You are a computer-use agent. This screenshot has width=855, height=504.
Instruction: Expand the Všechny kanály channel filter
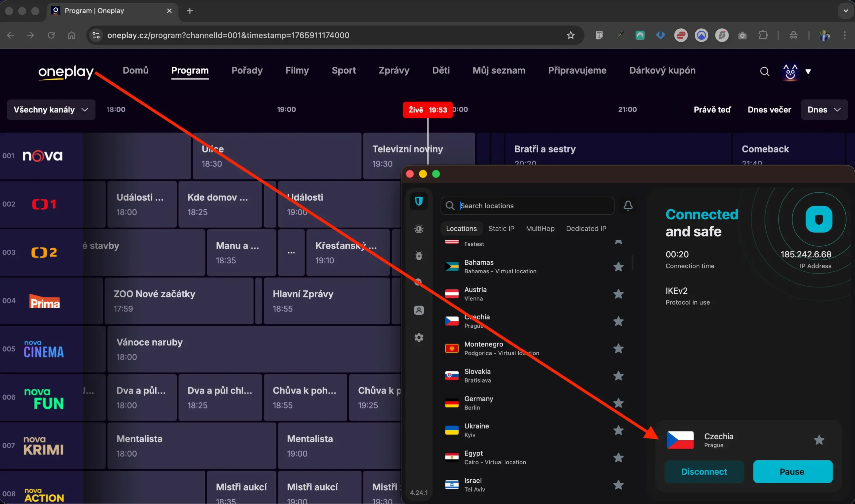pos(51,109)
